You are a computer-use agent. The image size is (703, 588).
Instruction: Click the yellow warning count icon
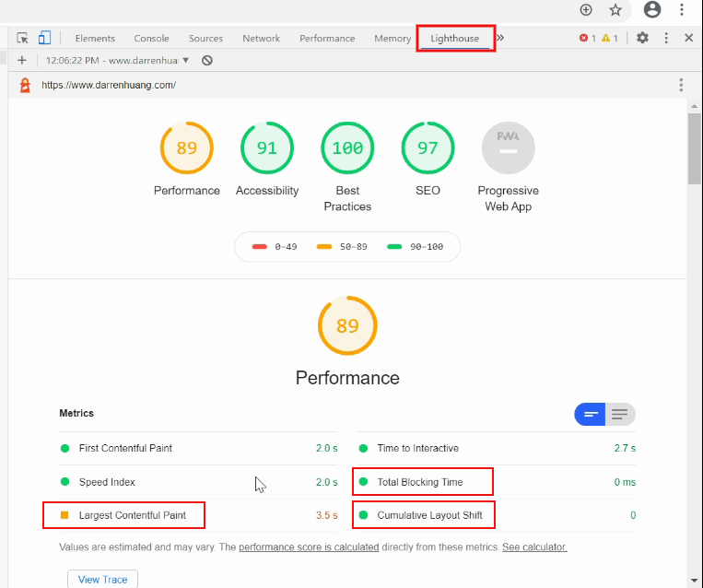605,38
